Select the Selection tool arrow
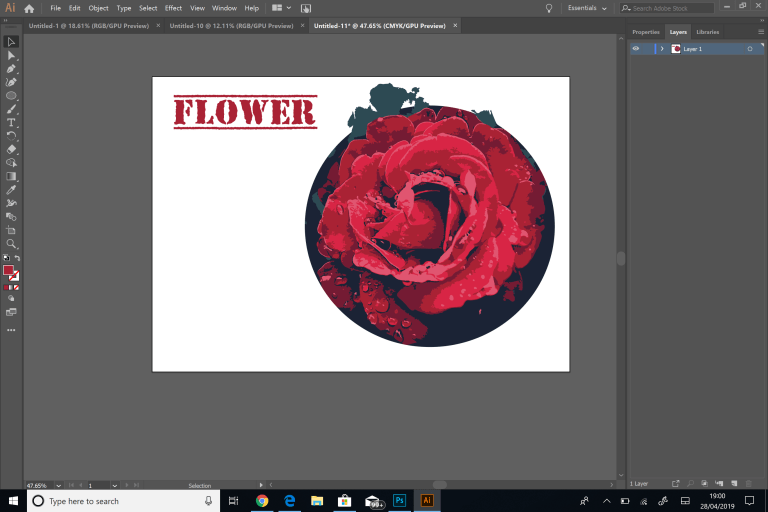 tap(11, 42)
